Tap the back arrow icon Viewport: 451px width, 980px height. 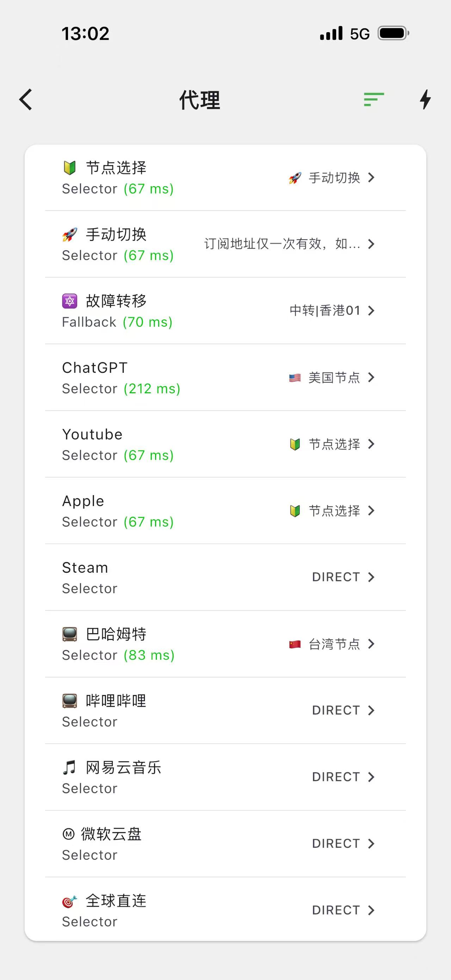[x=25, y=100]
